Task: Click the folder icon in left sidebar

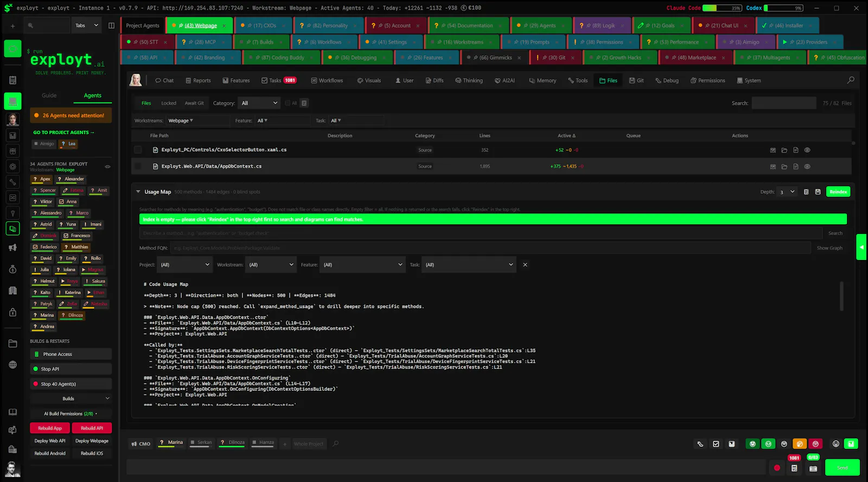Action: point(12,344)
